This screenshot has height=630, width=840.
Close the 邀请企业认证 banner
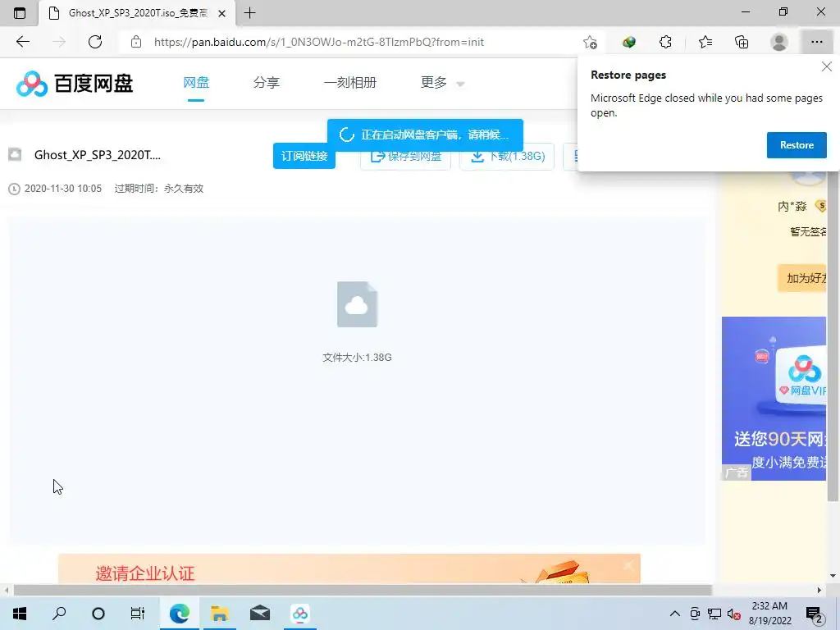tap(629, 565)
